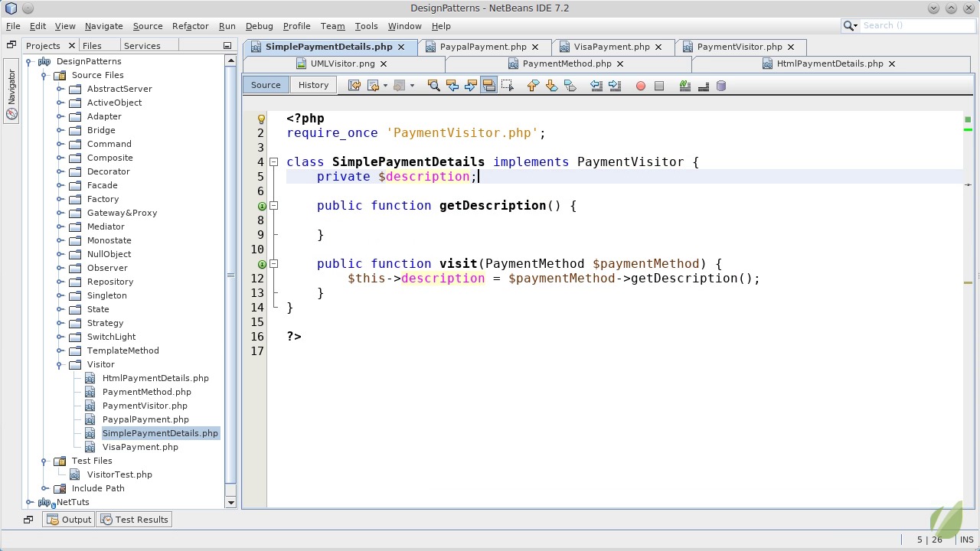980x551 pixels.
Task: Click Shift Line Left icon
Action: click(596, 86)
